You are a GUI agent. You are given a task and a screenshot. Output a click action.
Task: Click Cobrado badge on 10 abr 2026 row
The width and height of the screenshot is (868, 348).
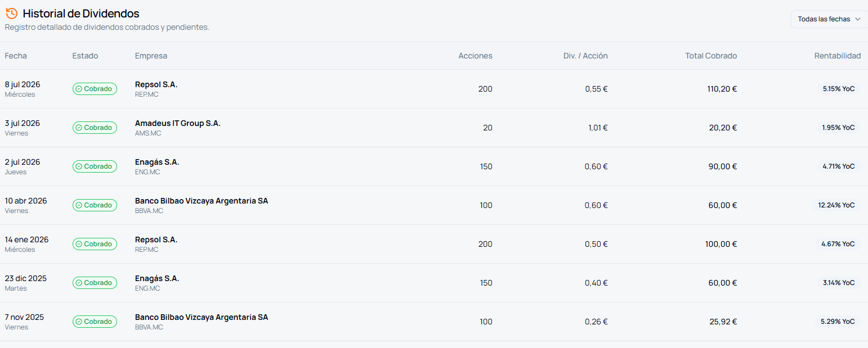tap(95, 205)
